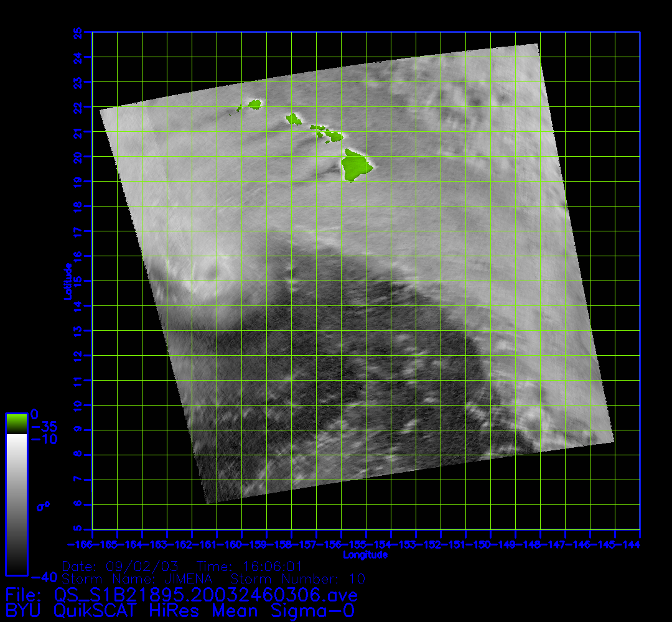The image size is (672, 622).
Task: Pick the green land color in legend
Action: [x=16, y=423]
